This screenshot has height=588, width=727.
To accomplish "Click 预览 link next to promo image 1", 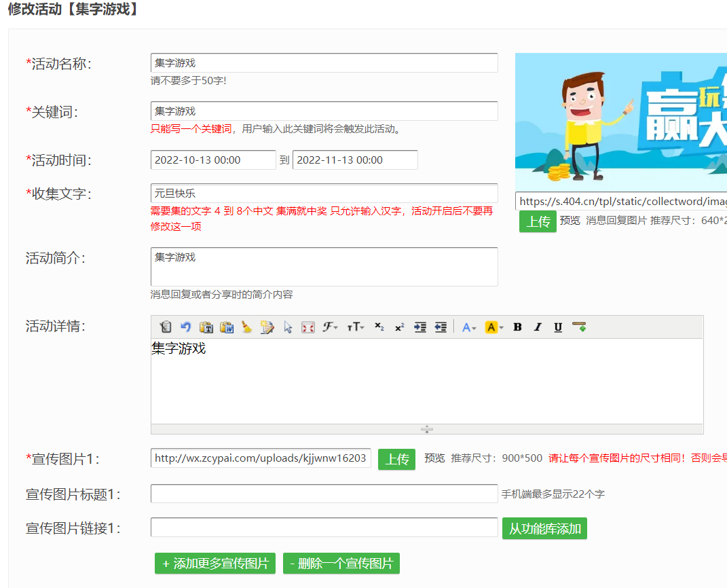I will click(434, 458).
